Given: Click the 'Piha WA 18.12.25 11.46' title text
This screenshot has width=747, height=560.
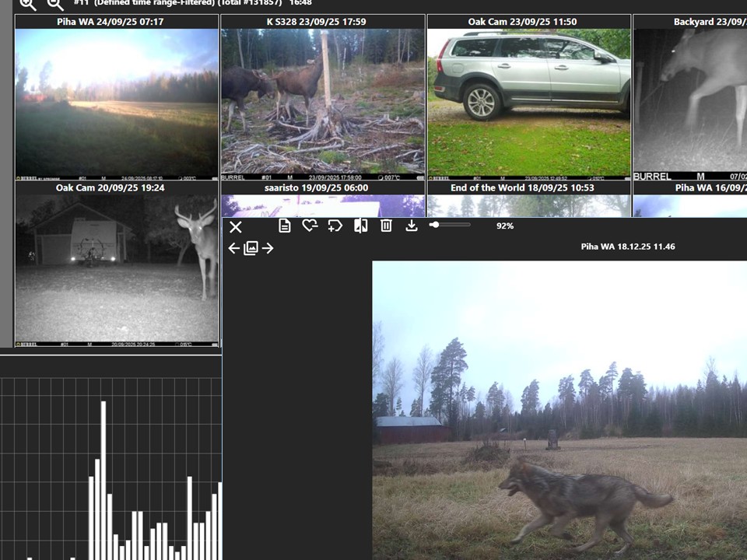Looking at the screenshot, I should [x=627, y=247].
